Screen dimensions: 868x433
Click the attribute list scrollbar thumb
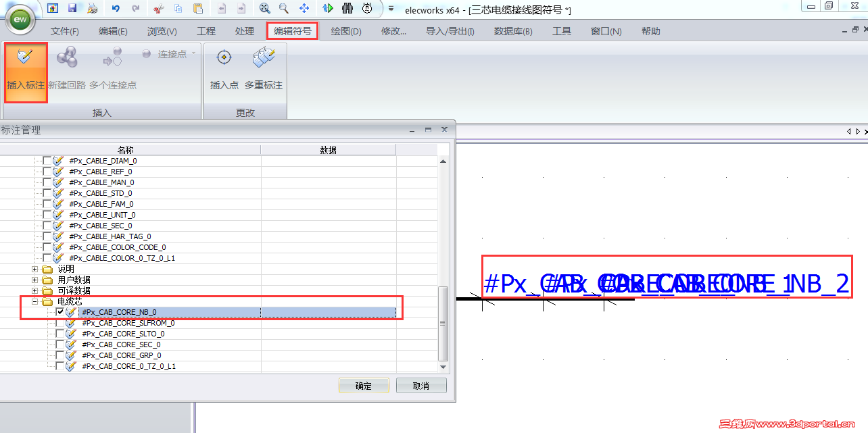click(443, 324)
